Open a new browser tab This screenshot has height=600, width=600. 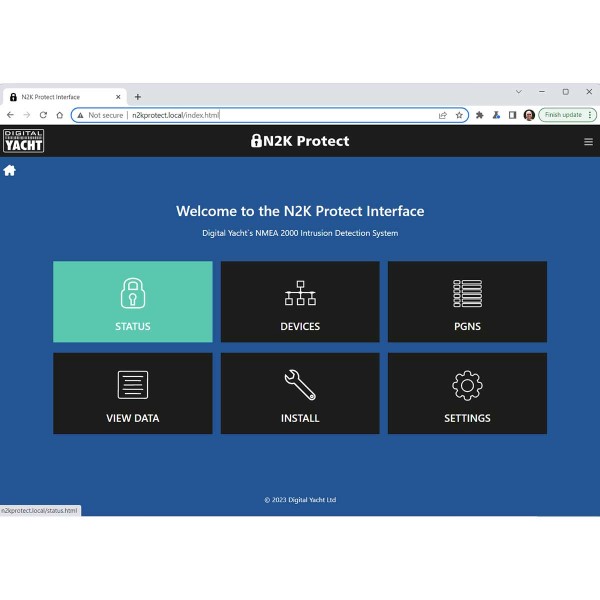pos(138,97)
